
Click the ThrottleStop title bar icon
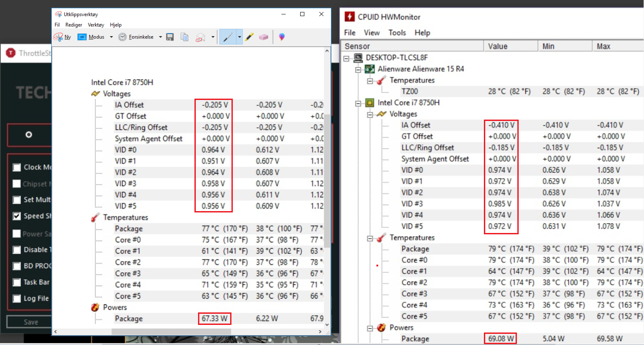point(10,53)
